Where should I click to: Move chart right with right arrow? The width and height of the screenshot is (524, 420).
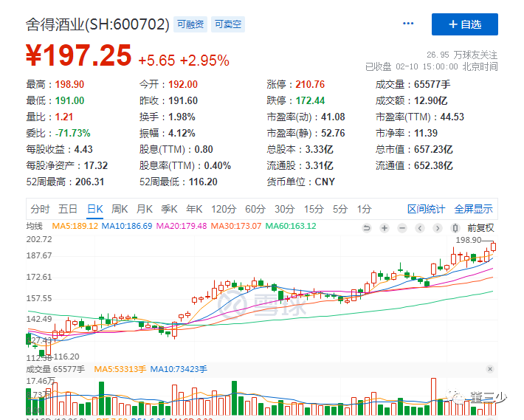[x=438, y=228]
